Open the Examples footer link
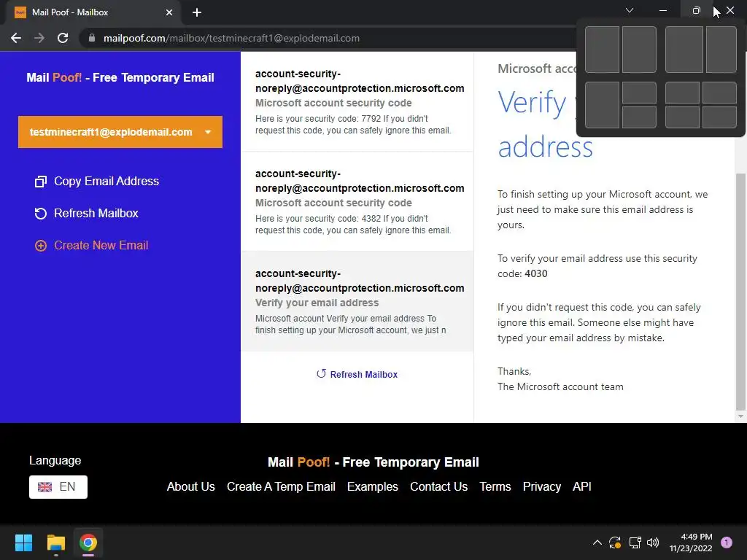Image resolution: width=747 pixels, height=560 pixels. pyautogui.click(x=373, y=486)
